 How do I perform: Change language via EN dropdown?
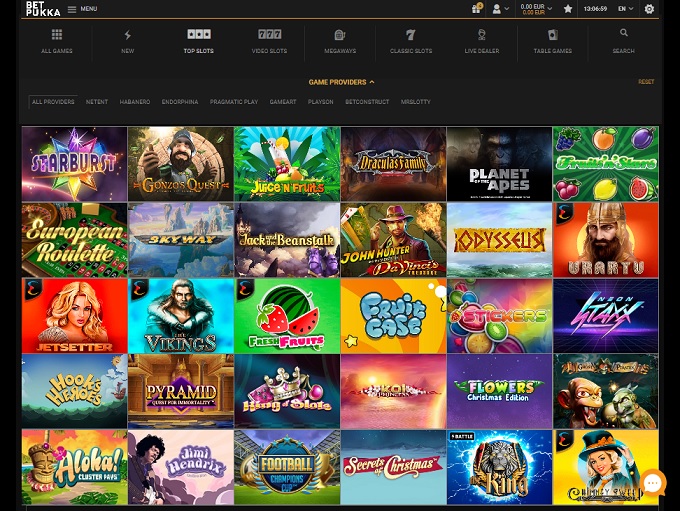[625, 9]
